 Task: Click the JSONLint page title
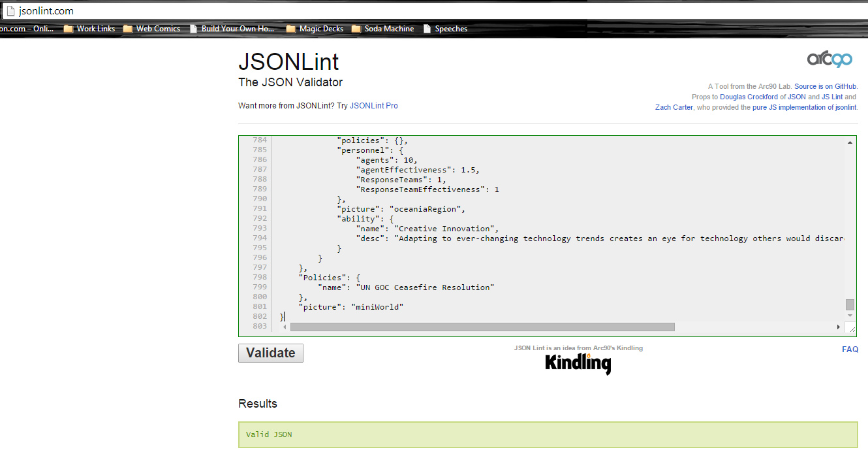pyautogui.click(x=288, y=62)
